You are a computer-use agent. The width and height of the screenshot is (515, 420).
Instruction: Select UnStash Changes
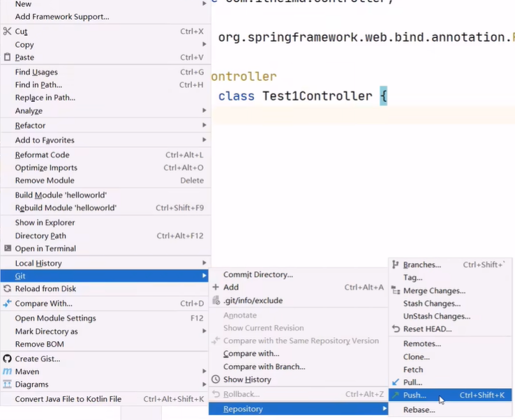[x=450, y=316]
